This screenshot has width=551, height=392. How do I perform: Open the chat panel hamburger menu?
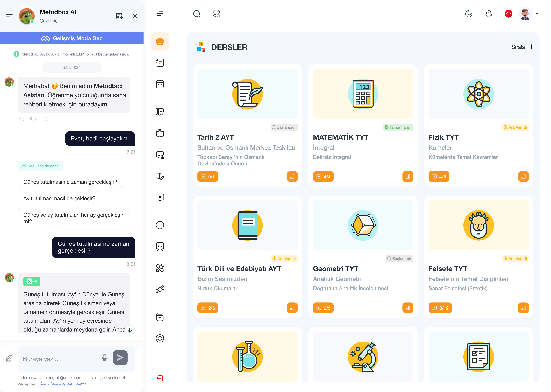pos(9,16)
